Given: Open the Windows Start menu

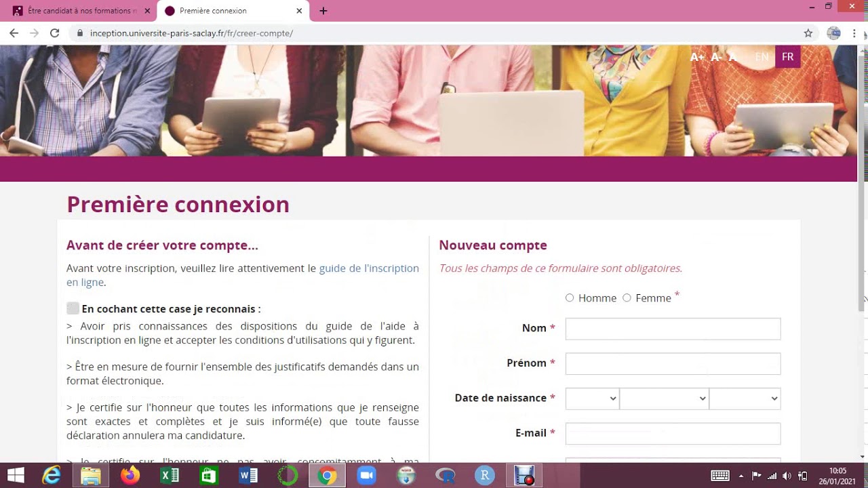Looking at the screenshot, I should [15, 475].
